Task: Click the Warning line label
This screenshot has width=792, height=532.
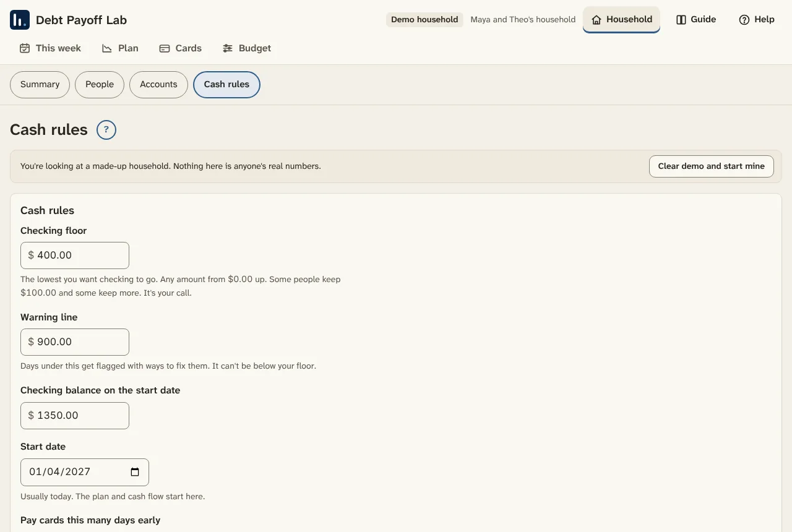Action: 49,317
